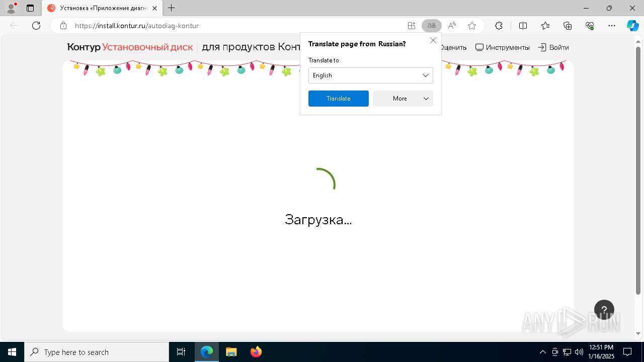The image size is (644, 362).
Task: Reload the current page
Action: click(36, 26)
